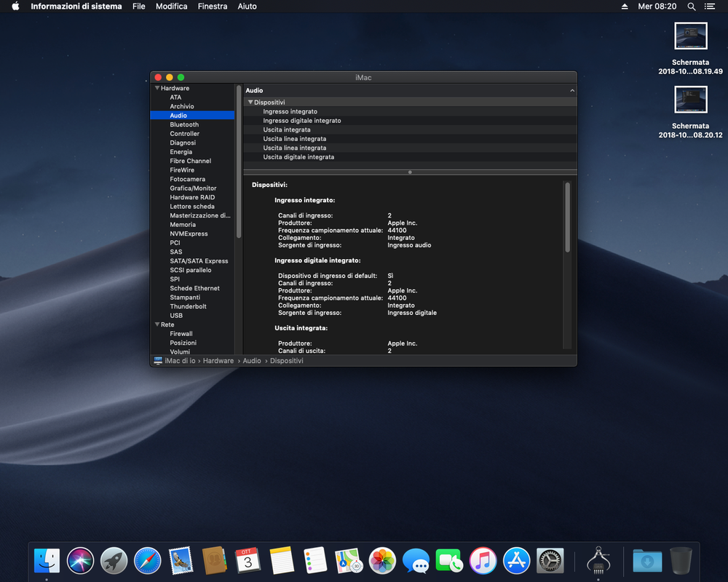Click the details pane vertical scrollbar
728x582 pixels.
[567, 218]
